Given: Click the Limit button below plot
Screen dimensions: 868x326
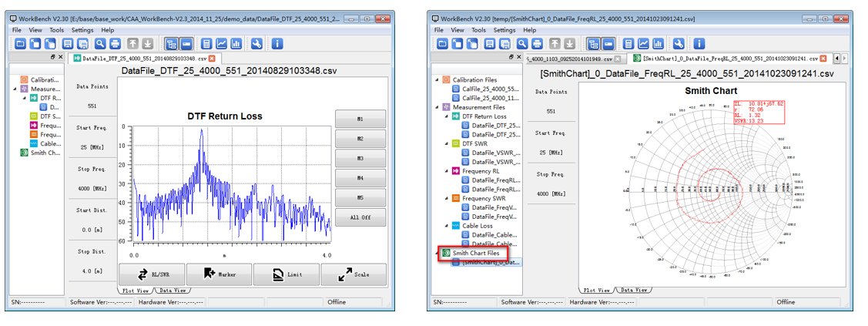Looking at the screenshot, I should point(287,274).
